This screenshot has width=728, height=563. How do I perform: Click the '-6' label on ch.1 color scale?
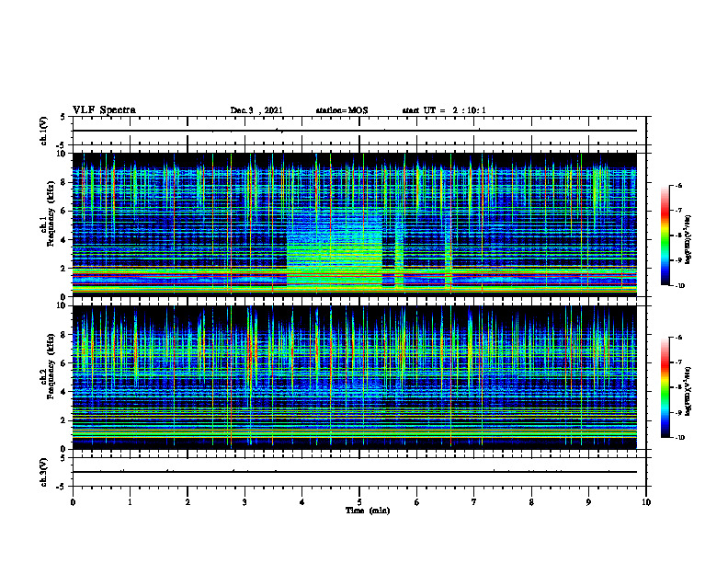coord(677,185)
